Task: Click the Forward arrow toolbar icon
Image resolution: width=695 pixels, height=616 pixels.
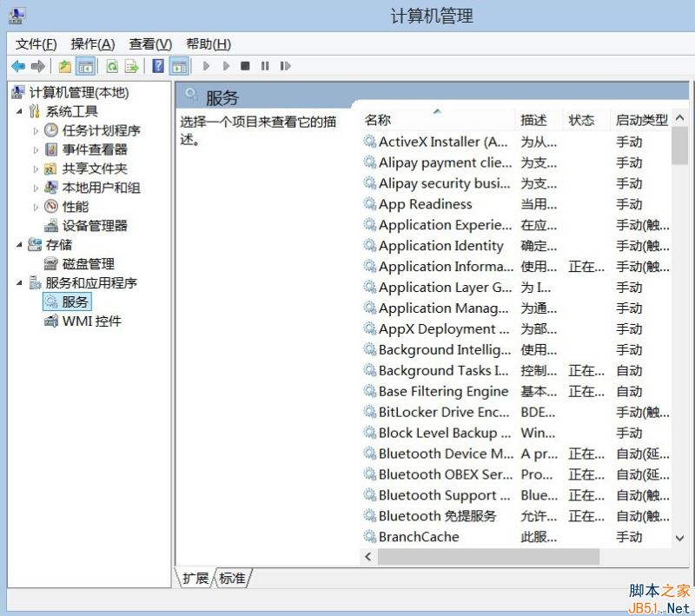Action: click(x=38, y=67)
